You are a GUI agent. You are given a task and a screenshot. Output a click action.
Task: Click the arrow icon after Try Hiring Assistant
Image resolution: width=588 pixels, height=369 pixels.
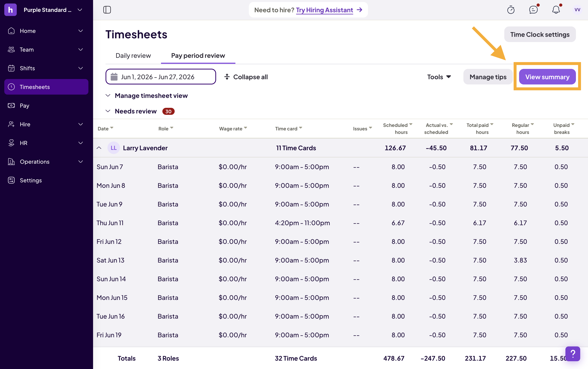(x=359, y=10)
